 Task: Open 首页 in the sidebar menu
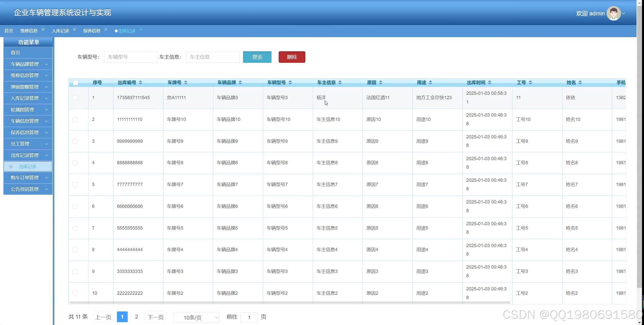pos(15,53)
